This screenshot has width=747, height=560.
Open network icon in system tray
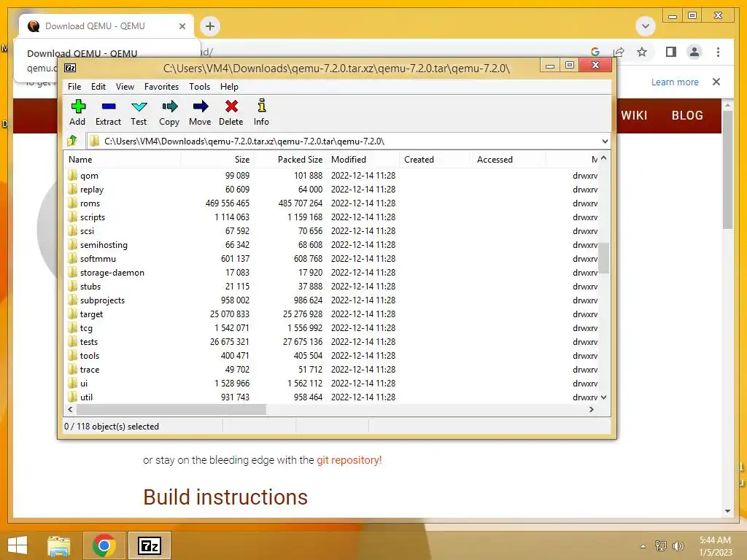click(661, 545)
